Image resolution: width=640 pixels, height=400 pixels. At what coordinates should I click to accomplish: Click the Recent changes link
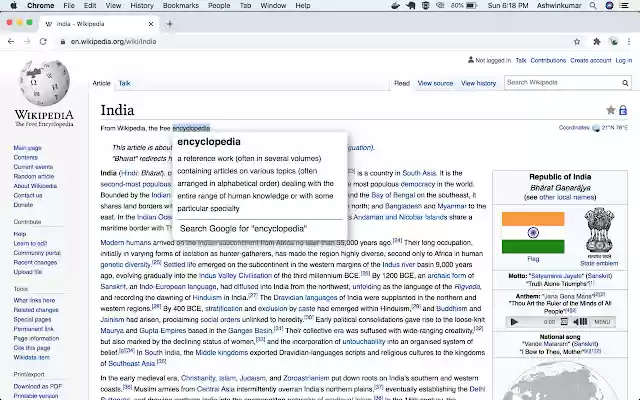pyautogui.click(x=35, y=262)
